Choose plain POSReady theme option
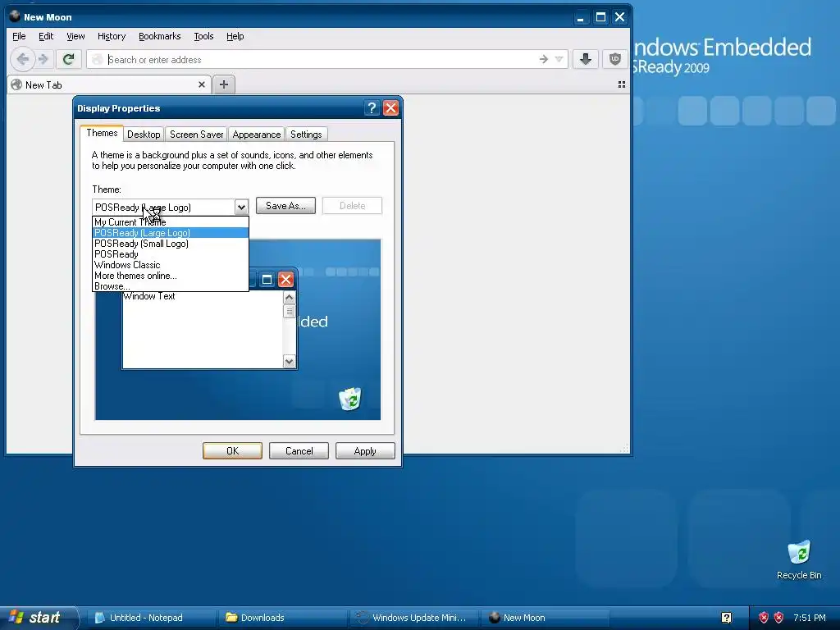Image resolution: width=840 pixels, height=630 pixels. (171, 254)
